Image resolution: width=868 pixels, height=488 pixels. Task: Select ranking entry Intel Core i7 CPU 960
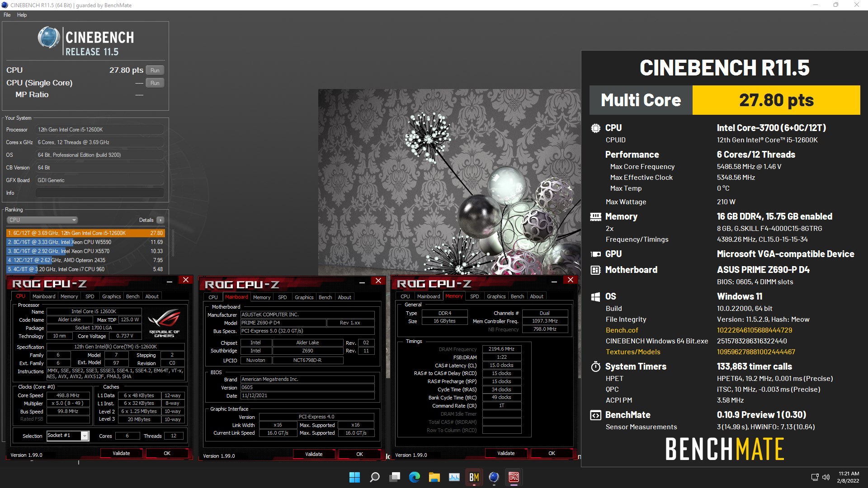(85, 269)
